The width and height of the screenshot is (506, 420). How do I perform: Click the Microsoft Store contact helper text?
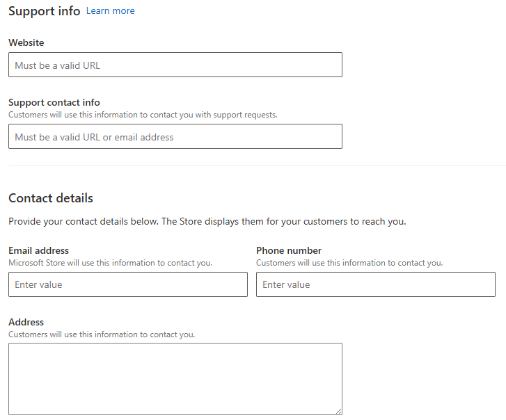tap(111, 263)
